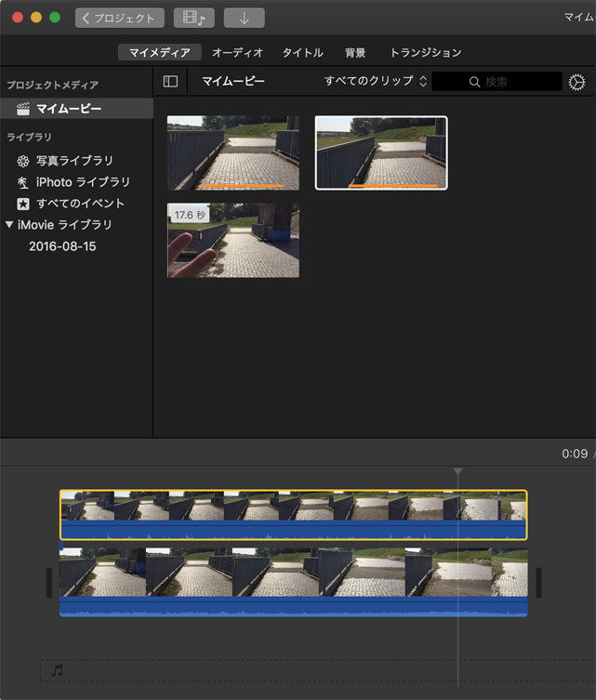596x700 pixels.
Task: Click the right trim handle of lower clip
Action: (x=539, y=583)
